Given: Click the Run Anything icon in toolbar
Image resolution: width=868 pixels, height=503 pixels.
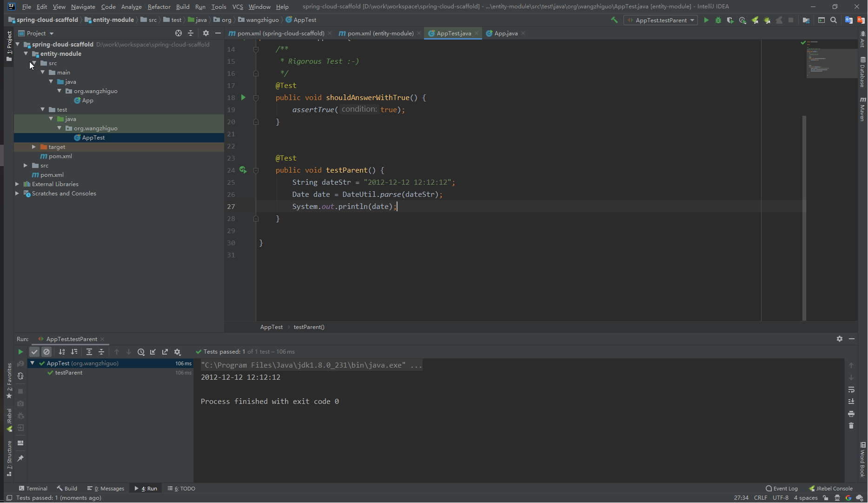Looking at the screenshot, I should point(822,20).
